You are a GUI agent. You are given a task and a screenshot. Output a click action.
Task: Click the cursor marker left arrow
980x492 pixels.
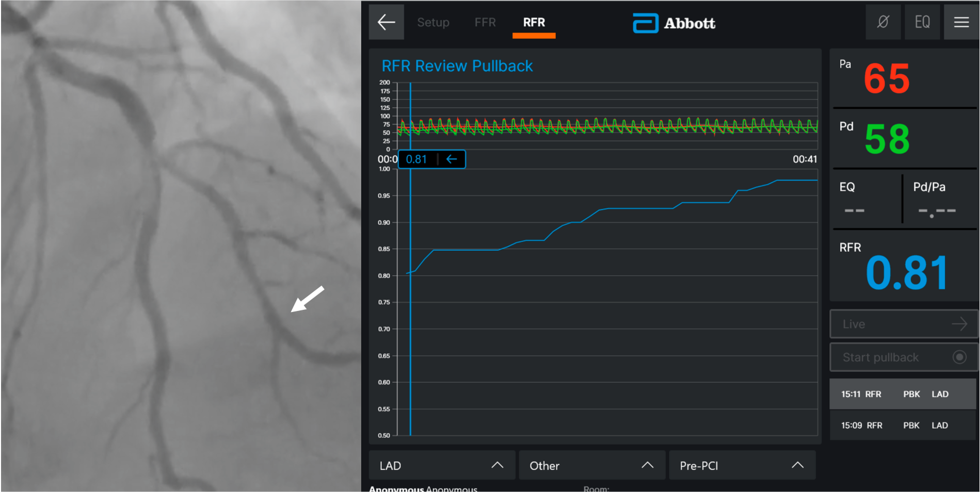pyautogui.click(x=452, y=159)
